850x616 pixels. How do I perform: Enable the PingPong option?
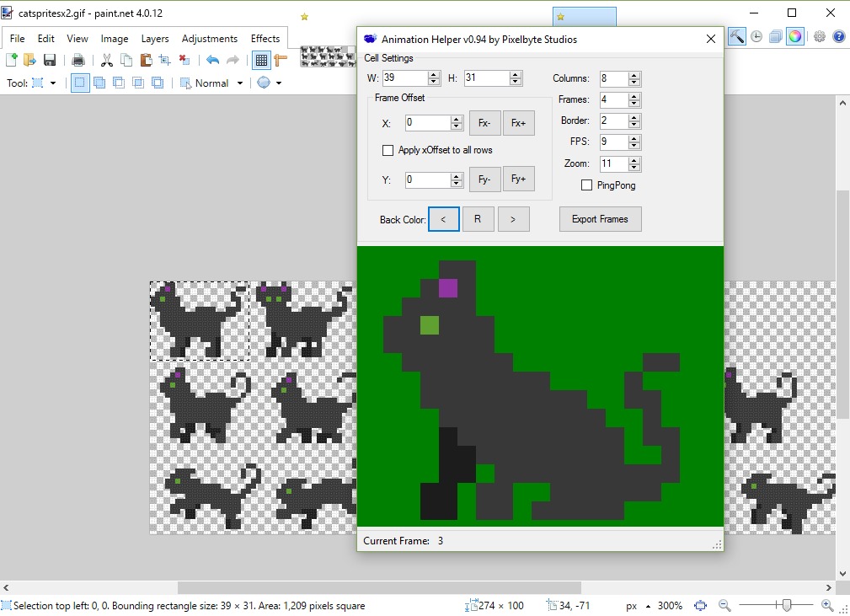(586, 185)
